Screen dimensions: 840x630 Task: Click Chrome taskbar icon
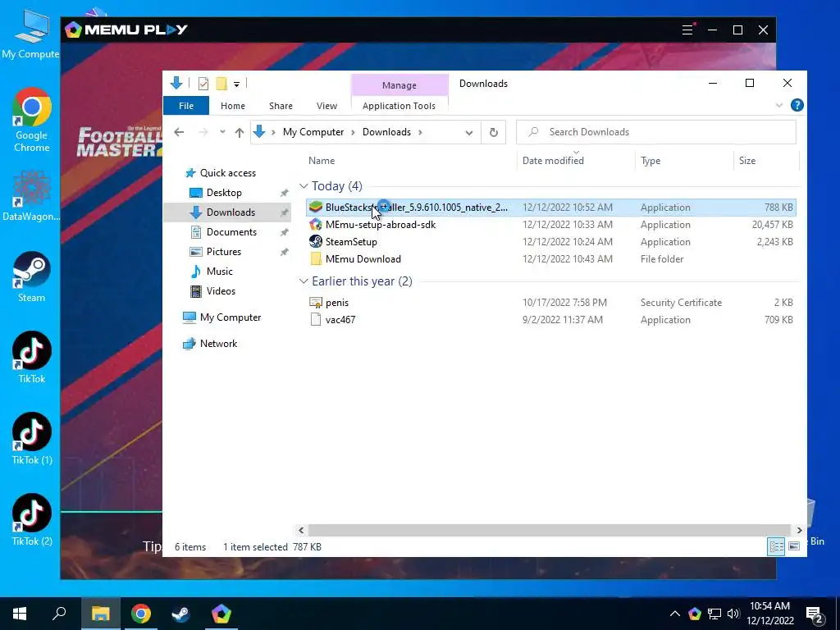(141, 614)
